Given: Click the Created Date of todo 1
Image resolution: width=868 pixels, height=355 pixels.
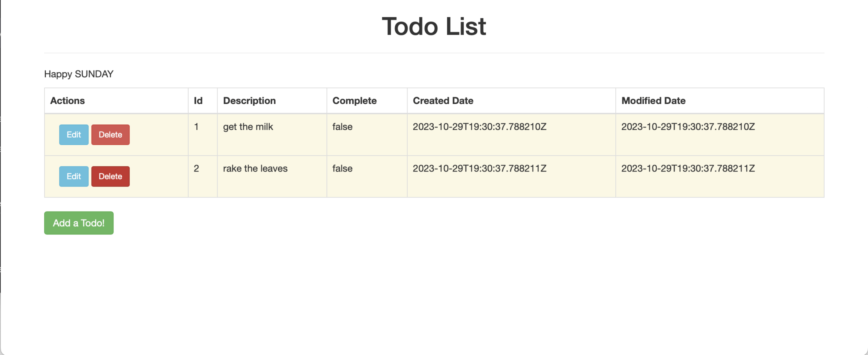Looking at the screenshot, I should coord(480,127).
